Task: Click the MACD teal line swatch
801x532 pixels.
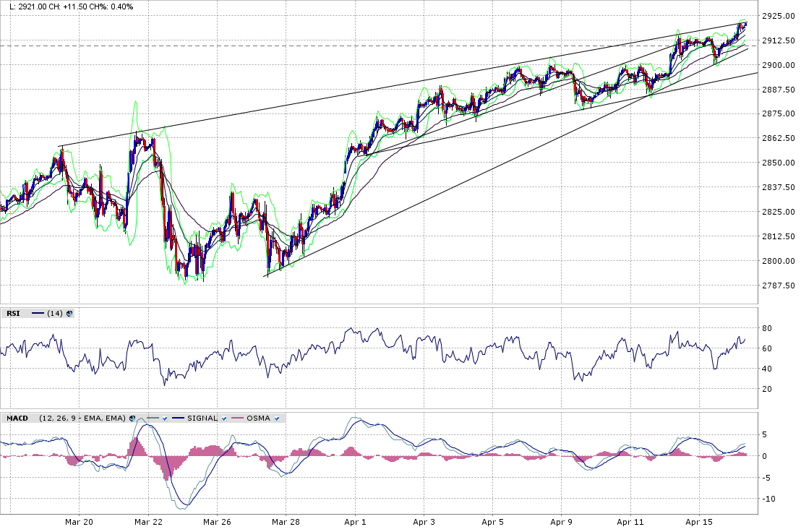Action: 151,418
